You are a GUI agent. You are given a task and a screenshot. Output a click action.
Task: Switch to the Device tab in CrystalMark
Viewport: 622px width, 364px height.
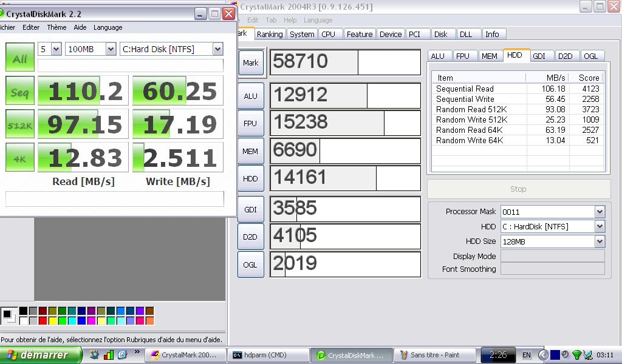(391, 34)
